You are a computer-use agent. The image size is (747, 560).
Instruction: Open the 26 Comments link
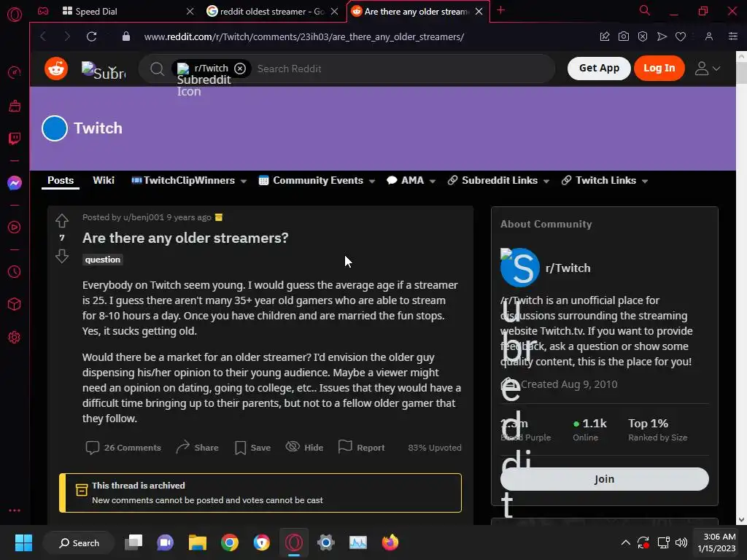(x=123, y=448)
